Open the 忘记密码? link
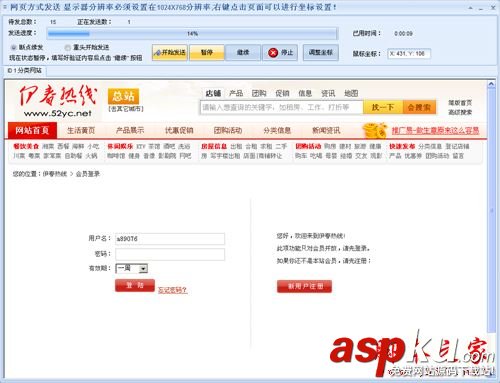Viewport: 500px width, 383px height. (x=173, y=290)
